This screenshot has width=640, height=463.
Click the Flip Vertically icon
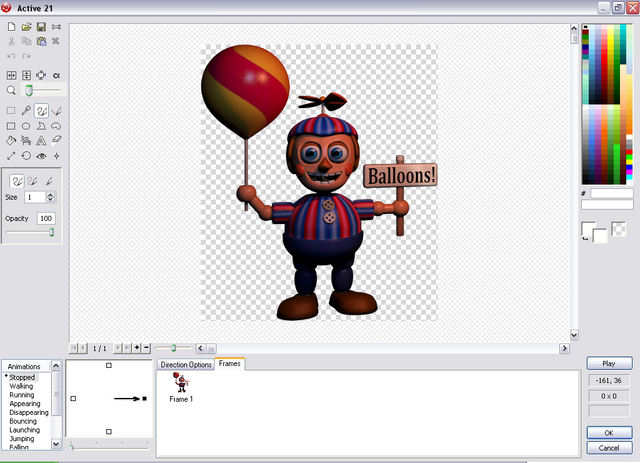click(x=26, y=75)
